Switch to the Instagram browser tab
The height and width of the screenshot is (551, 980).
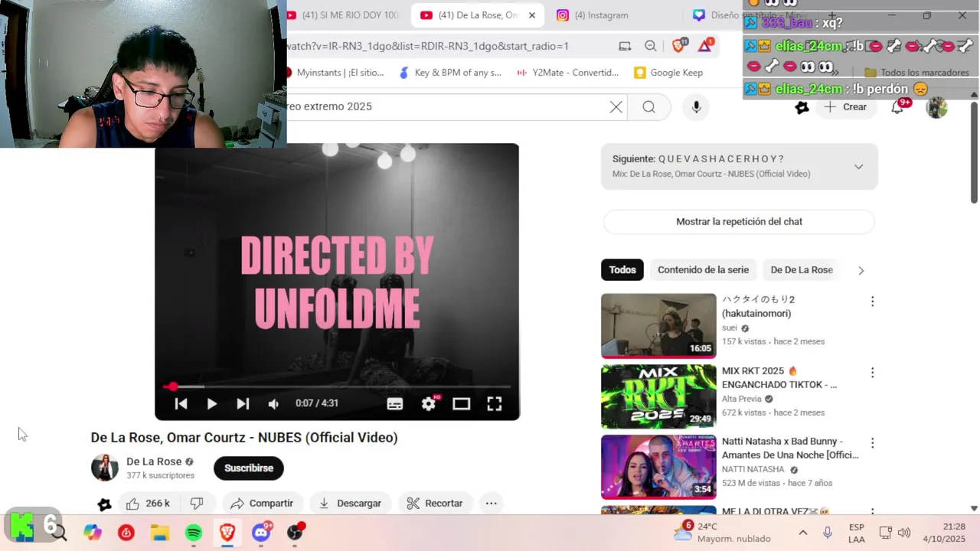coord(602,15)
